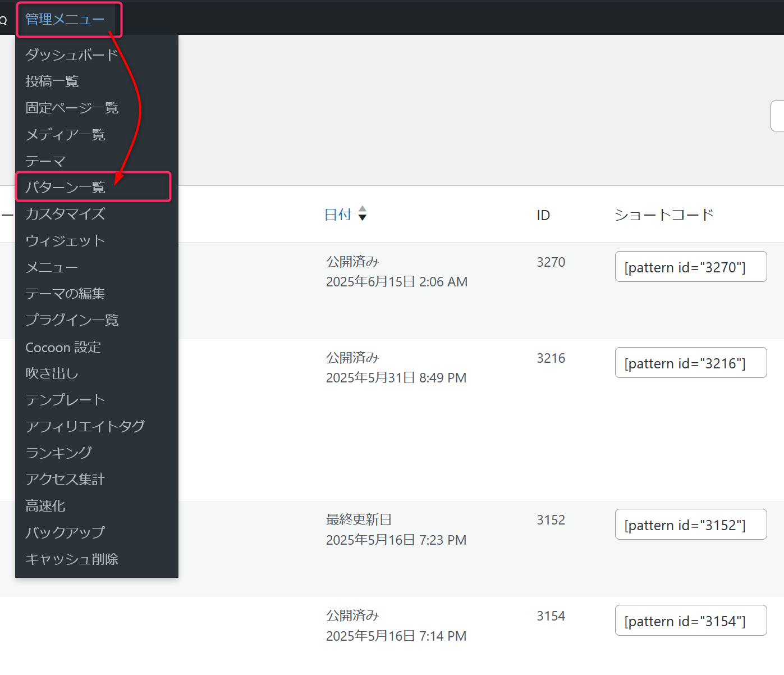Click the date 2025年6月15日 2:06 AM
This screenshot has width=784, height=675.
(397, 282)
